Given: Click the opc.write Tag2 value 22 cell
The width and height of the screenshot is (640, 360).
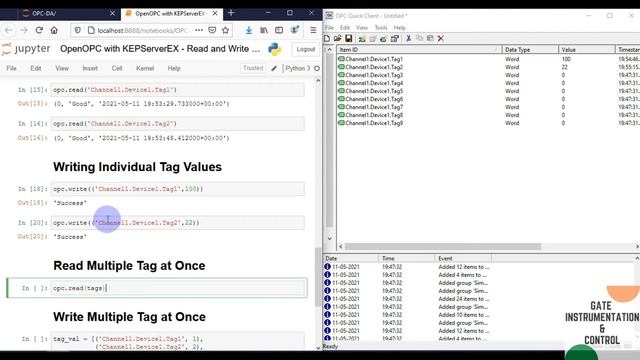Looking at the screenshot, I should (x=178, y=223).
